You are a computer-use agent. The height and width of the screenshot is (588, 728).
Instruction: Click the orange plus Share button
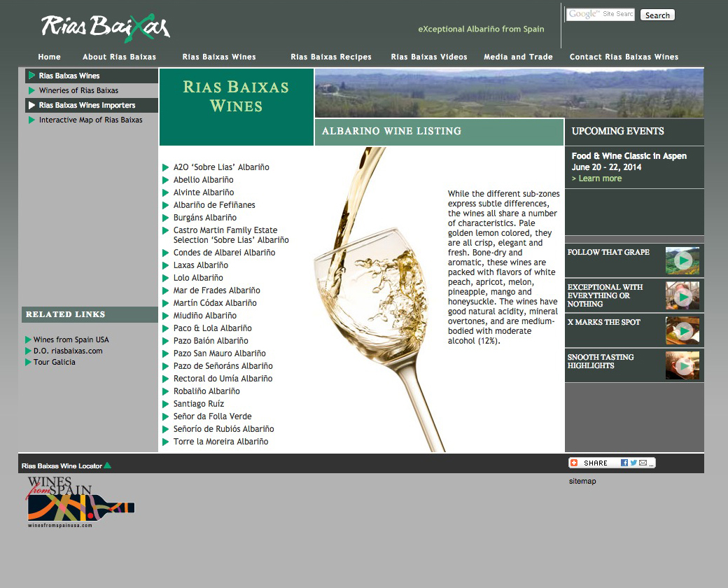[574, 463]
